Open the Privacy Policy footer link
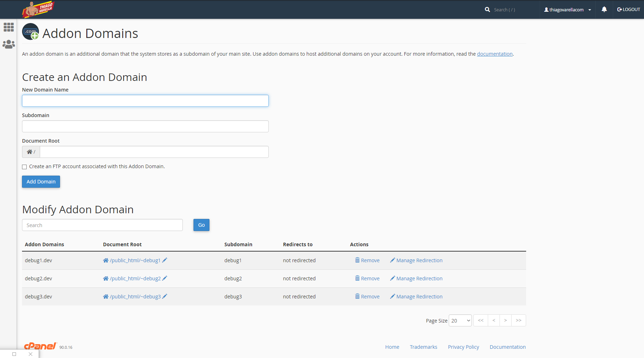The height and width of the screenshot is (358, 644). click(463, 347)
